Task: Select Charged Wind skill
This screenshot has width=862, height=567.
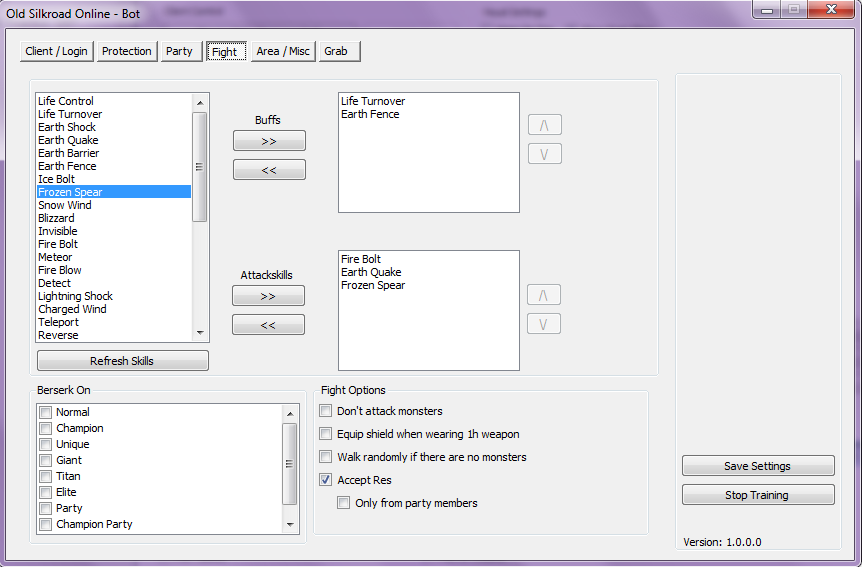Action: pos(114,309)
